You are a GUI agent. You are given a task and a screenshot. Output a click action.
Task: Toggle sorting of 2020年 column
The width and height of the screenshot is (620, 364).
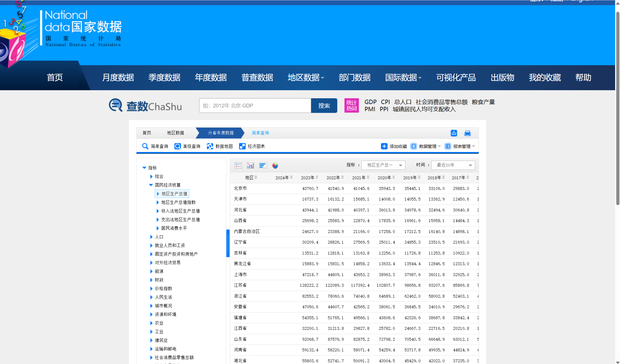[394, 178]
